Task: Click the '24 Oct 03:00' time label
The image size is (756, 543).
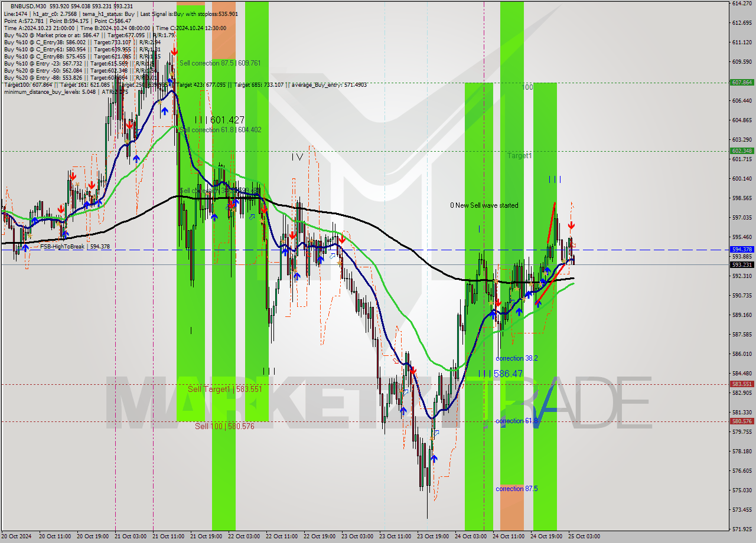Action: pos(471,537)
